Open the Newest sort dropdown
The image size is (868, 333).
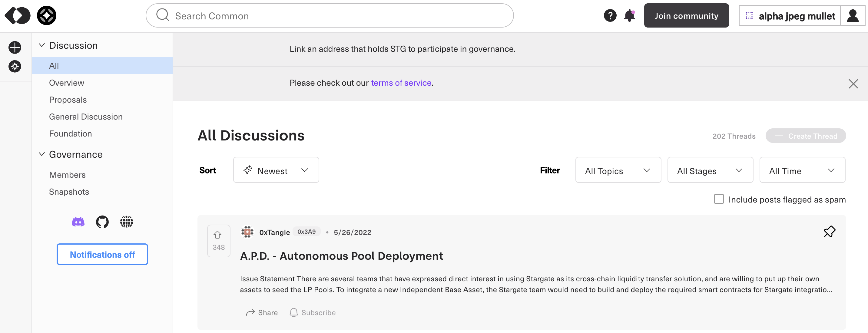click(x=276, y=170)
